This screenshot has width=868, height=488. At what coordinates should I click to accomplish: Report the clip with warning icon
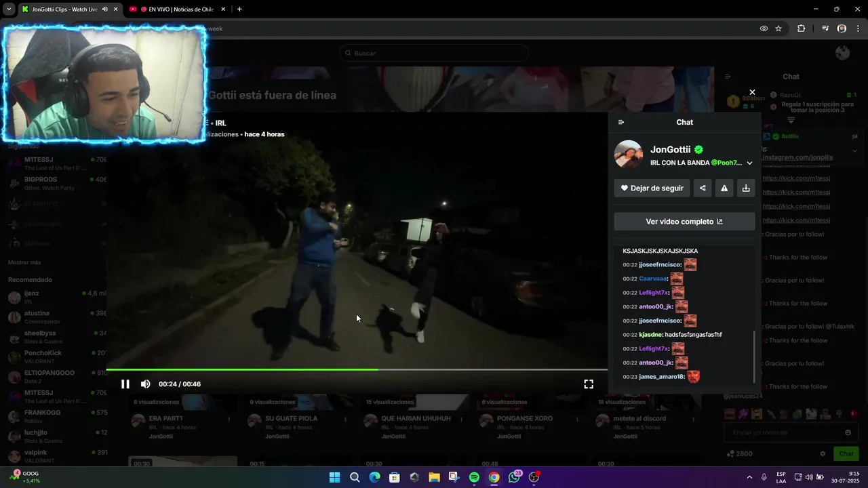point(724,188)
